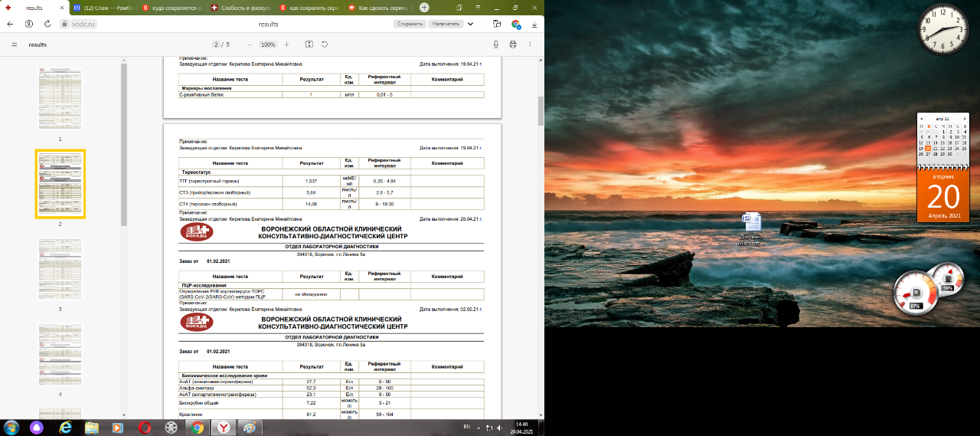Zoom out with the minus icon
The image size is (980, 436).
249,44
